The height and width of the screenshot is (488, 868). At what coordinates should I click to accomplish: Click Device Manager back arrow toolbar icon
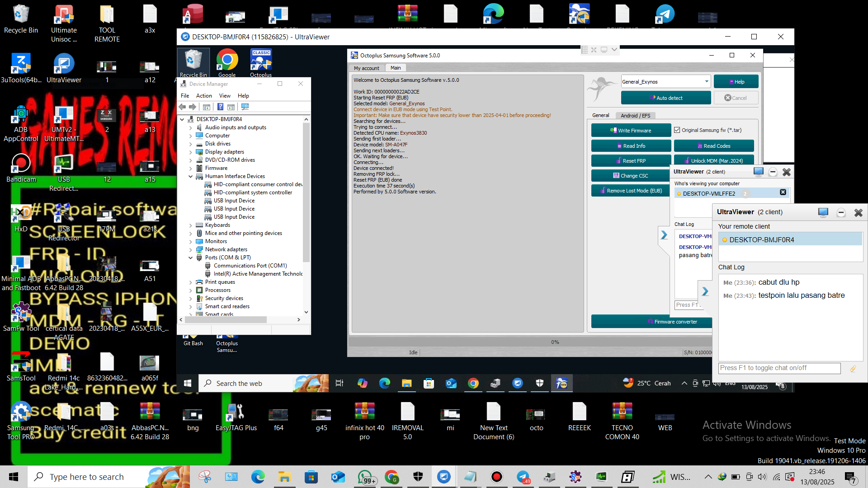tap(182, 107)
